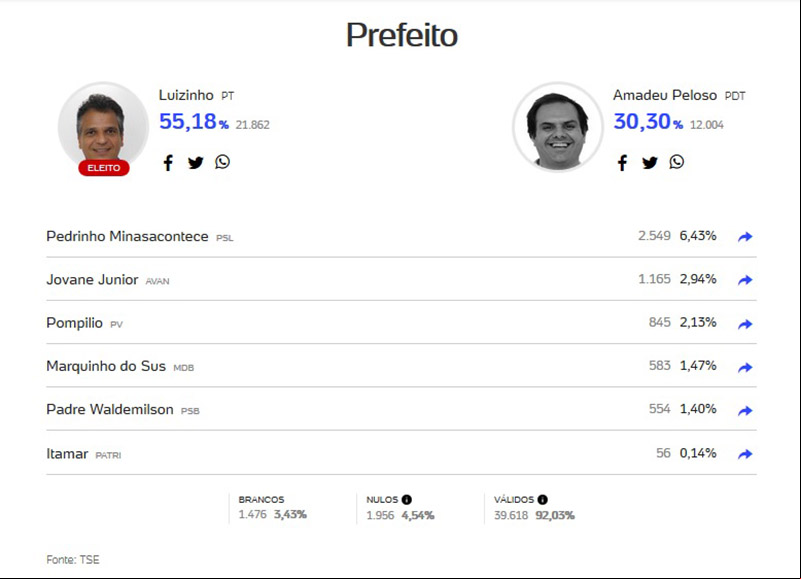Share Amadeu Peloso's result on WhatsApp
801x579 pixels.
click(x=676, y=162)
